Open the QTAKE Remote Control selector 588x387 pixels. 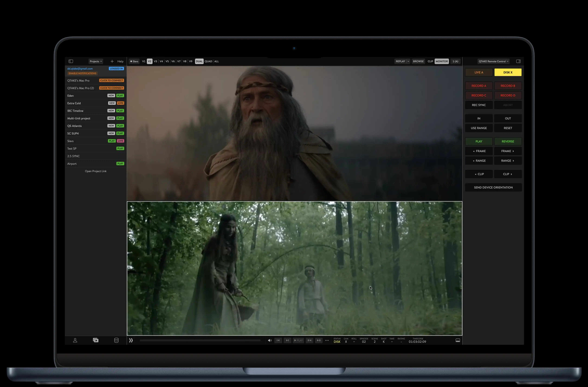tap(493, 61)
